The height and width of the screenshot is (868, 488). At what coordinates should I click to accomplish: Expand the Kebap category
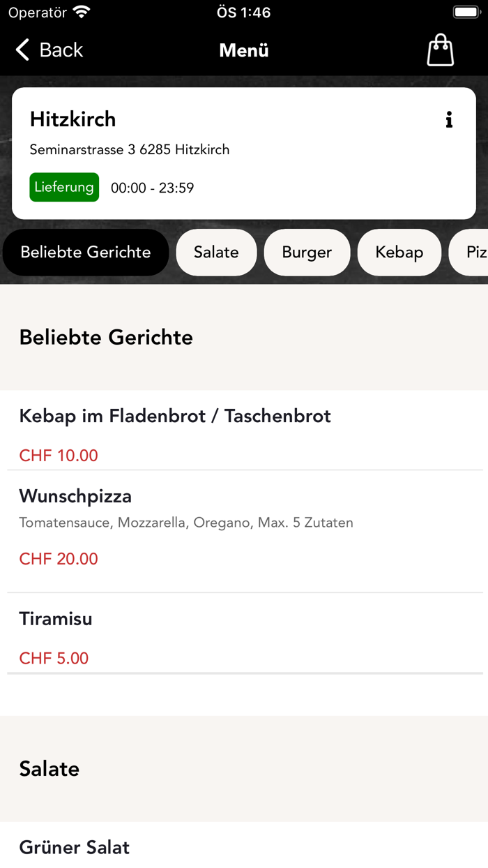coord(399,252)
